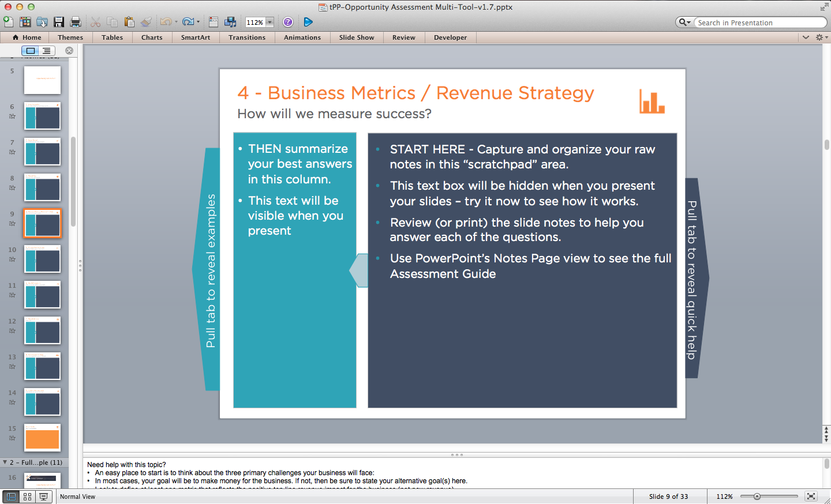Click the 'Pull tab to reveal examples' tab

207,269
